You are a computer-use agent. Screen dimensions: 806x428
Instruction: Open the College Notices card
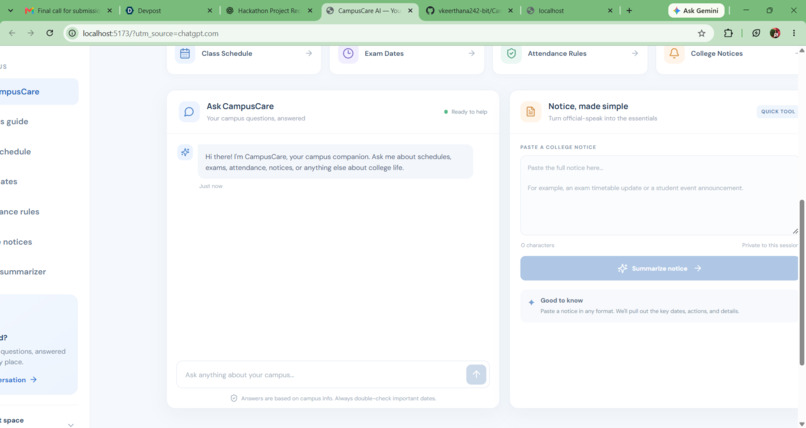727,59
